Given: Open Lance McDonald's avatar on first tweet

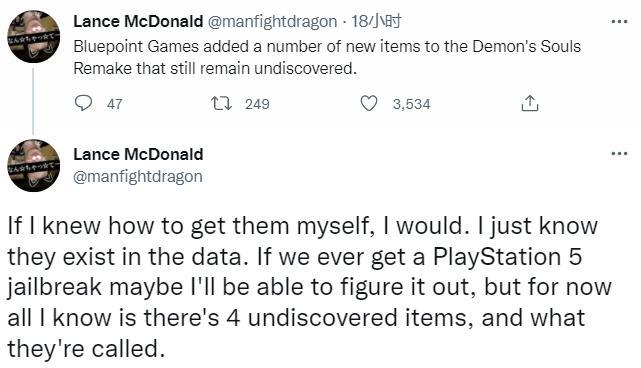Looking at the screenshot, I should (34, 37).
